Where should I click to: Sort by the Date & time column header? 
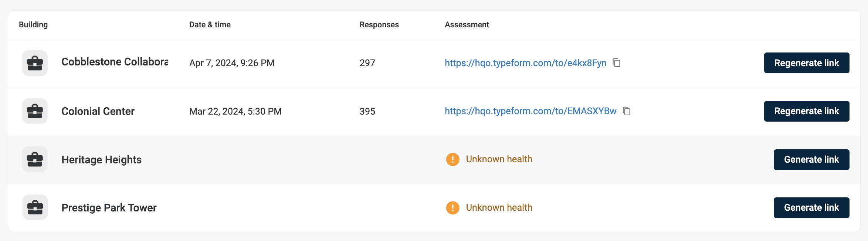point(210,25)
